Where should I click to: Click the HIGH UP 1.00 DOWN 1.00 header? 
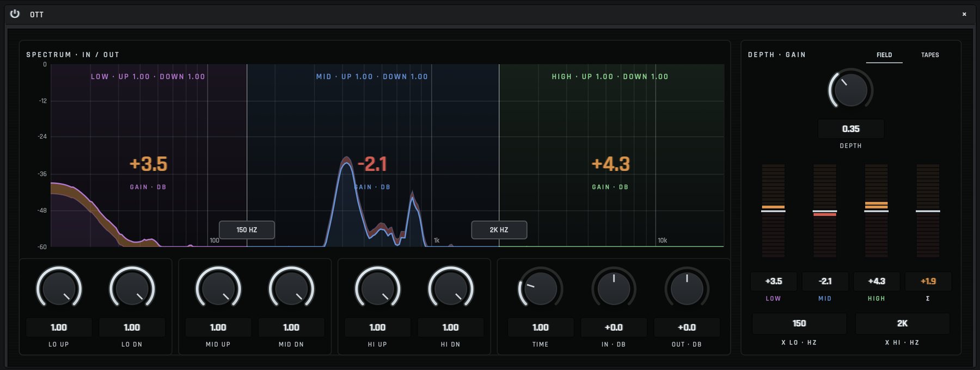(x=610, y=77)
